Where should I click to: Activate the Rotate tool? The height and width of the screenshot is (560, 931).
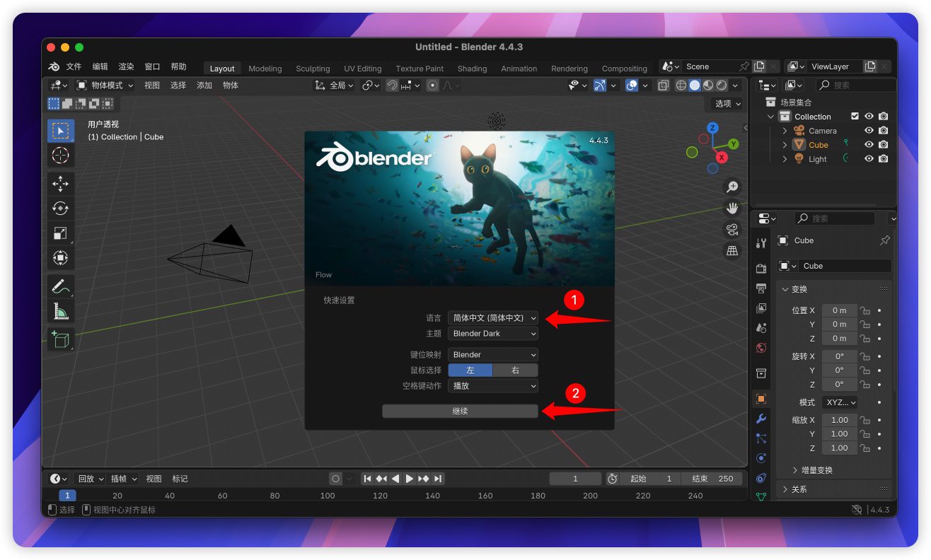(x=60, y=209)
